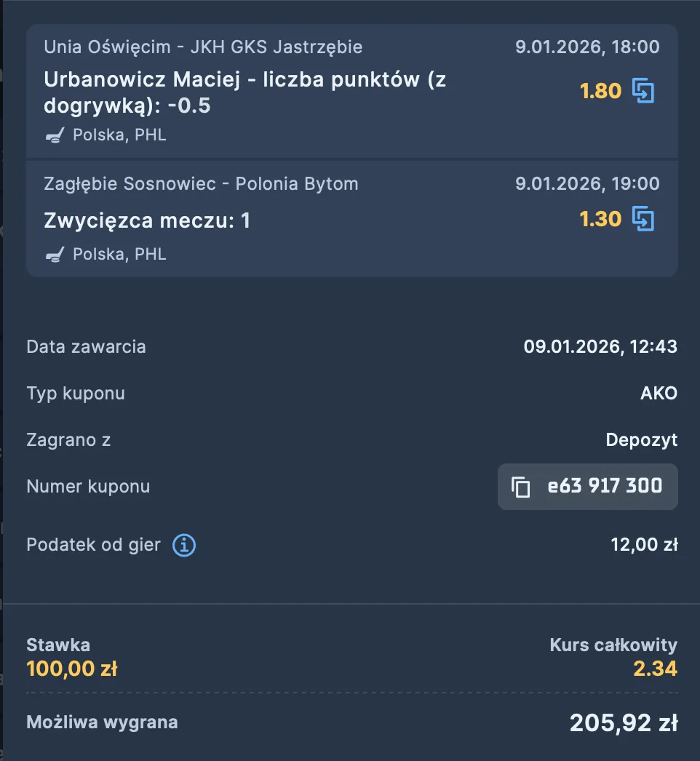Screen dimensions: 700x761
Task: Click the hockey icon under Zwycięzca meczu bet
Action: tap(55, 255)
